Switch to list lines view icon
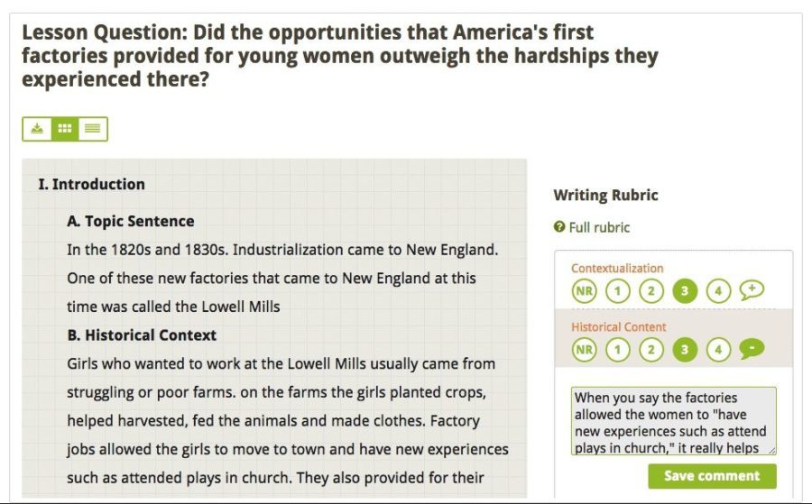This screenshot has height=504, width=812. pos(93,129)
